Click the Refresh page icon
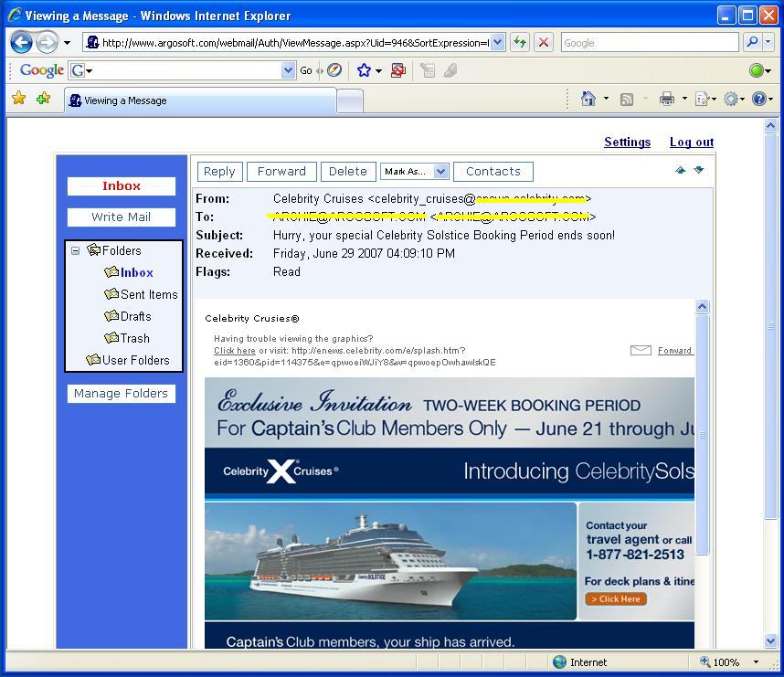The image size is (784, 677). [520, 43]
